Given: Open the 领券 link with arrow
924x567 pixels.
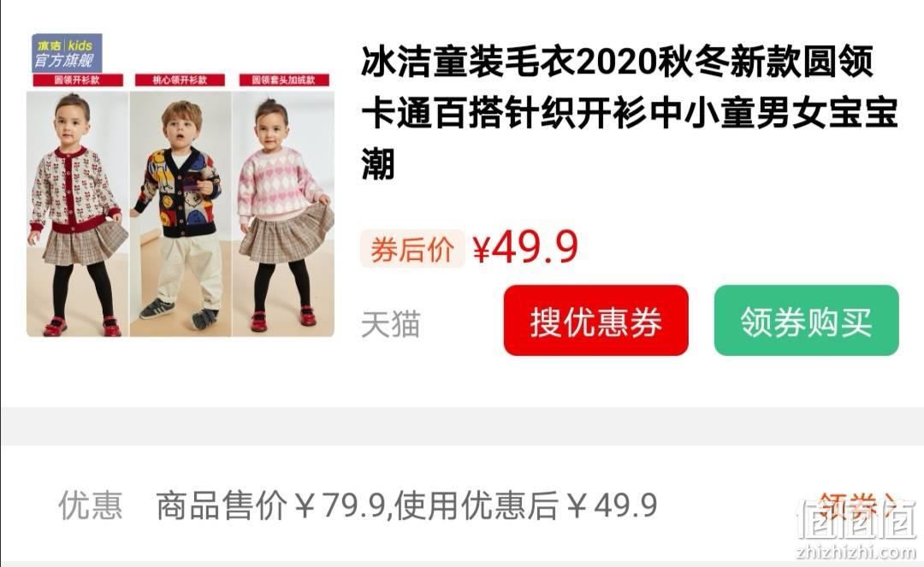Looking at the screenshot, I should pos(857,505).
